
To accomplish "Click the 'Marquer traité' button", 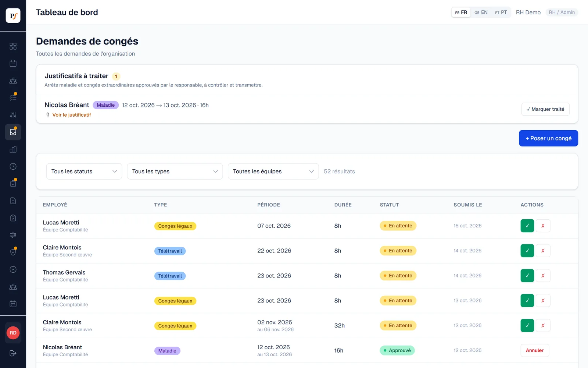I will [x=545, y=109].
